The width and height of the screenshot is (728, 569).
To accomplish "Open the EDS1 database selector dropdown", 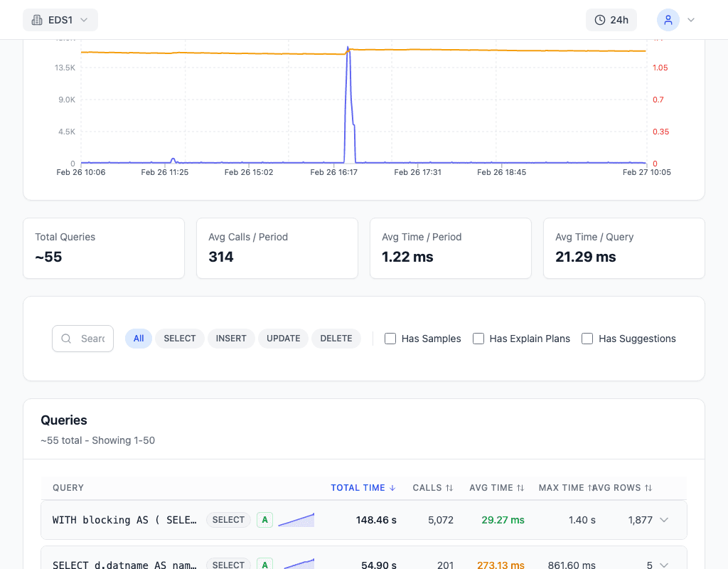I will tap(60, 20).
